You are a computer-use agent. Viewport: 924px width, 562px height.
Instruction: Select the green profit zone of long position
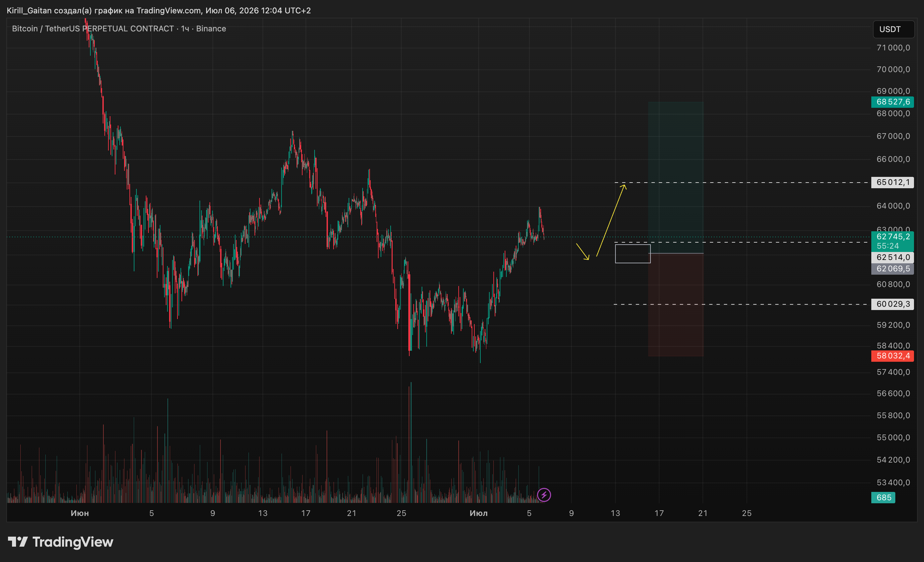point(676,178)
